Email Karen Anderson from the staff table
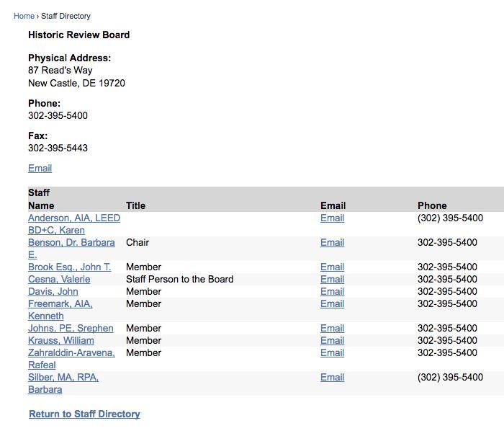Screen dimensions: 504x431 (x=332, y=218)
